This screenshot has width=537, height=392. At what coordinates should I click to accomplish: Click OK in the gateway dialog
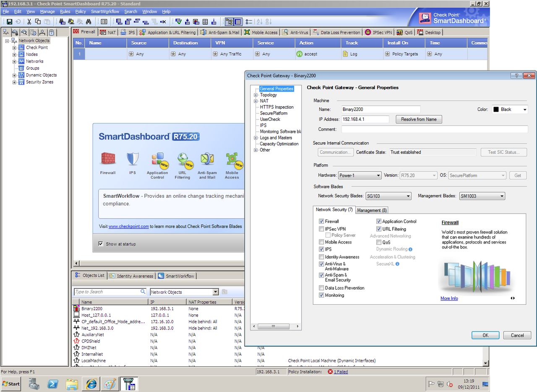[x=485, y=335]
